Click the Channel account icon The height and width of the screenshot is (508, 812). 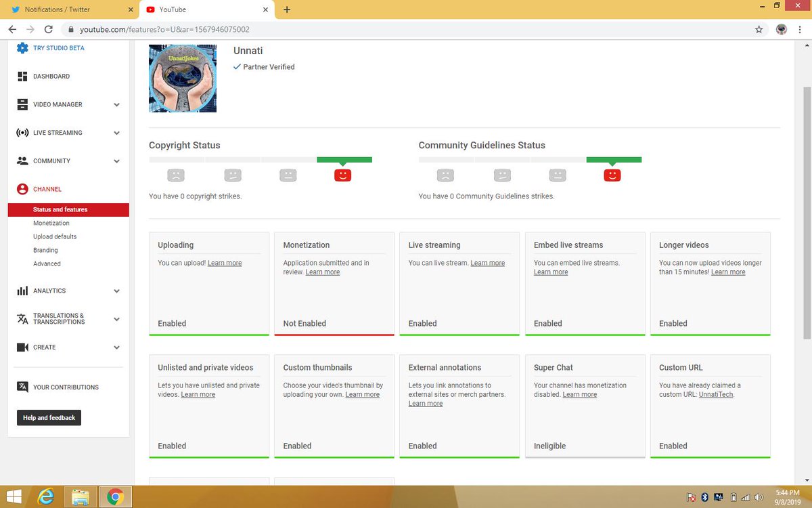22,189
